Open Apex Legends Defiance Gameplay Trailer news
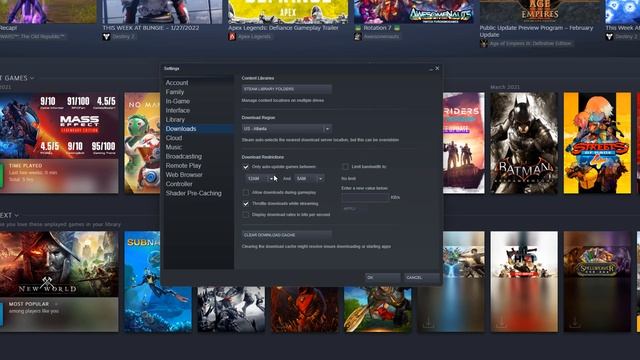 (x=283, y=28)
